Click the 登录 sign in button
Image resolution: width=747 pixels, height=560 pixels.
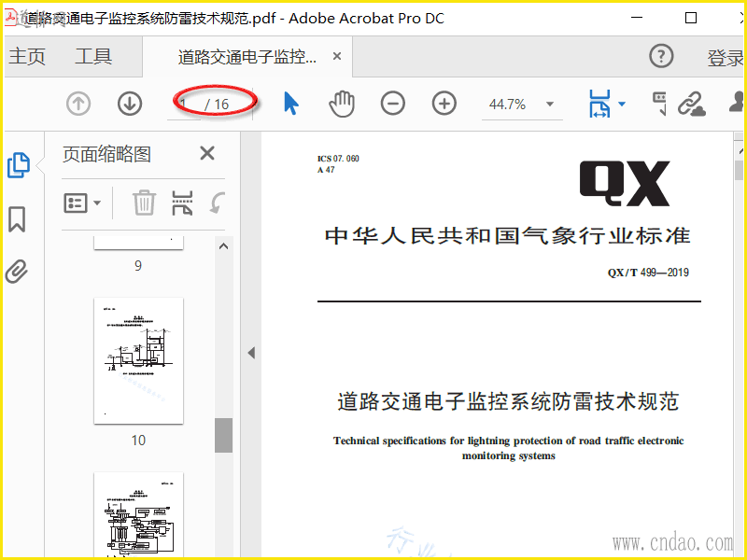click(x=726, y=58)
